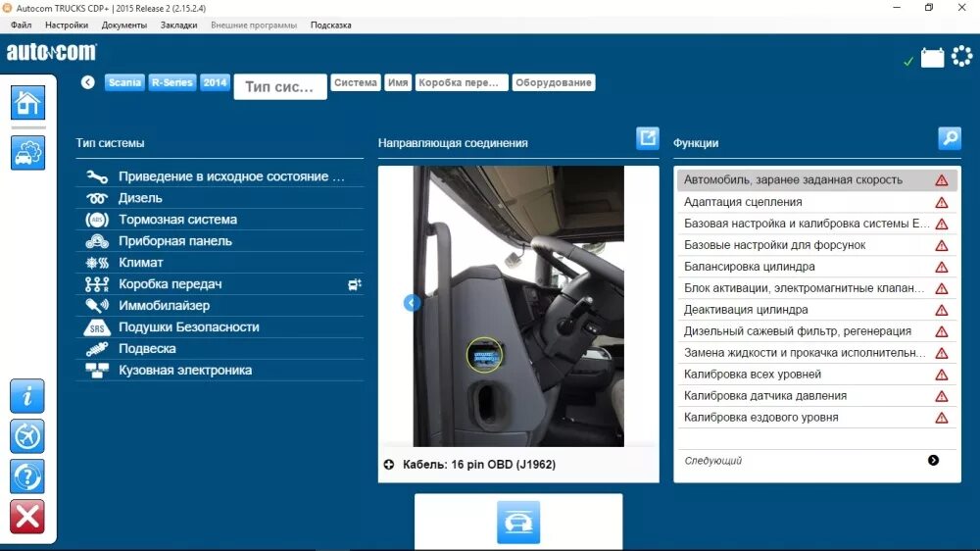Expand the cable 16 pin OBD details
The width and height of the screenshot is (980, 551).
(x=389, y=464)
